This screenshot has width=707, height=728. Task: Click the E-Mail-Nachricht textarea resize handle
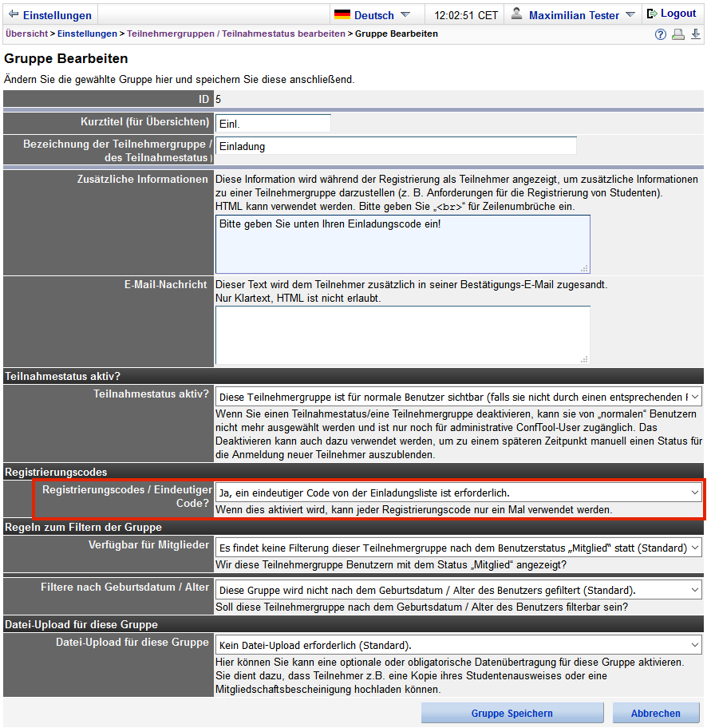pyautogui.click(x=584, y=359)
